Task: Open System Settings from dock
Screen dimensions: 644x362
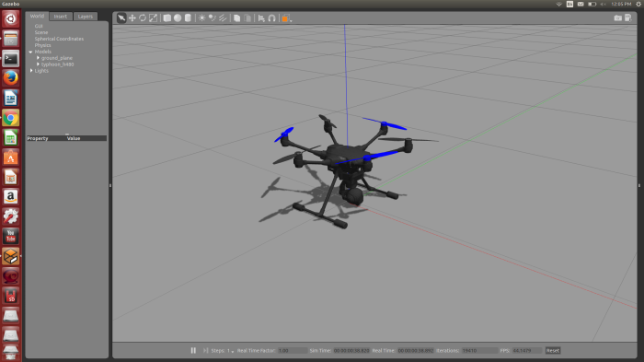Action: click(11, 216)
